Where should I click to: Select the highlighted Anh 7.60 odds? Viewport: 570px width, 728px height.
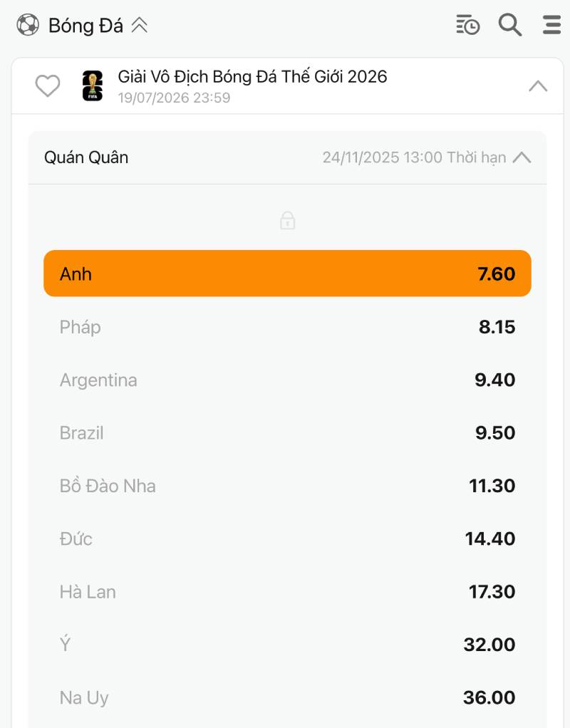click(287, 274)
